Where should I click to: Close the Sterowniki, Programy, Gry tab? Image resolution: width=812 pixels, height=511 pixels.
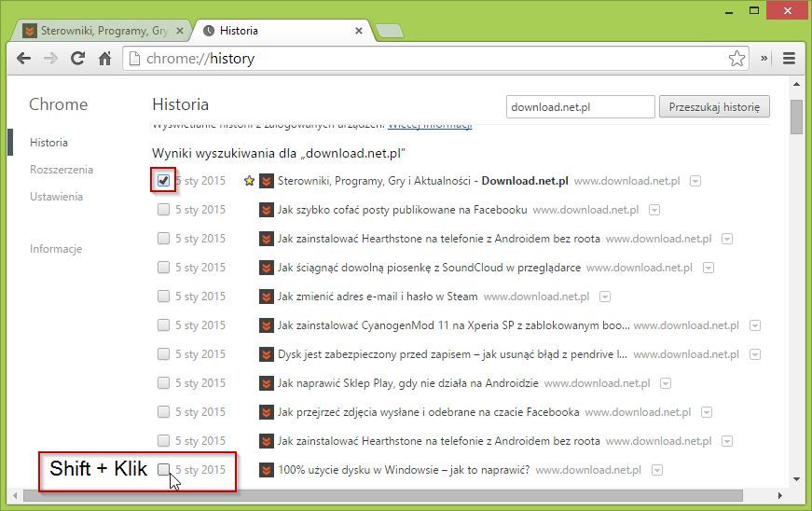[x=180, y=31]
